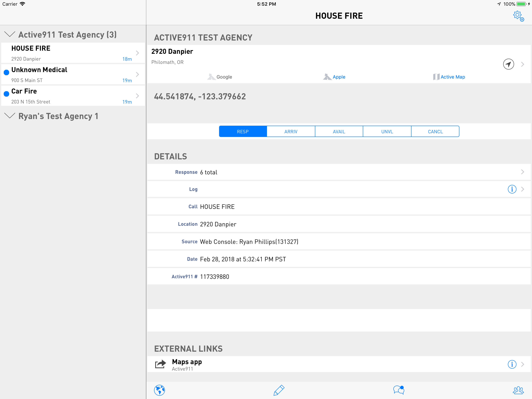This screenshot has width=532, height=399.
Task: Tap the 100% battery percentage
Action: tap(509, 4)
